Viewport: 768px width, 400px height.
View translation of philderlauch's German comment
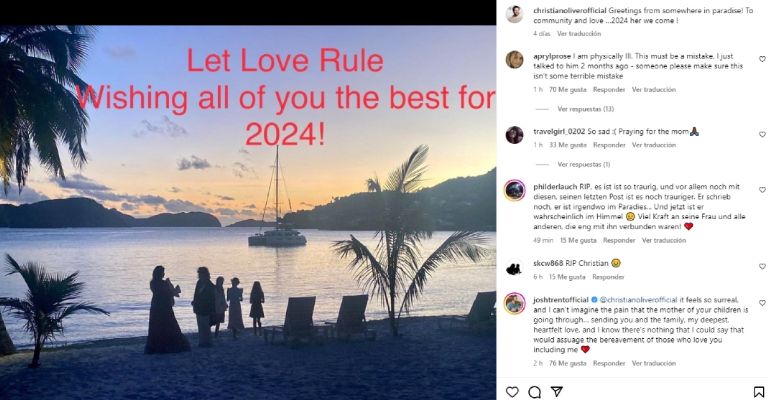tap(664, 240)
